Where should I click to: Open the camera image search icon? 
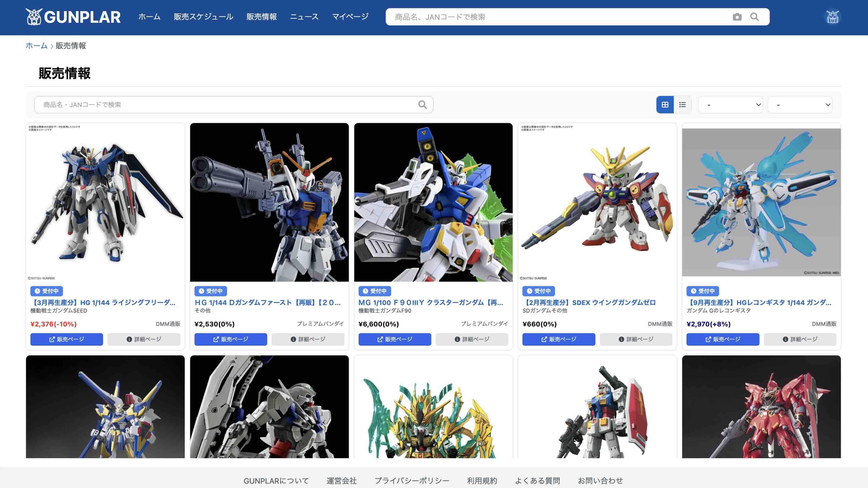[737, 17]
